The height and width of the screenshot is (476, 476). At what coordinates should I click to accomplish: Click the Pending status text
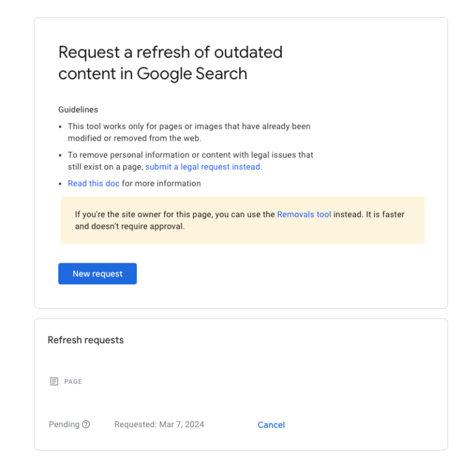(64, 425)
